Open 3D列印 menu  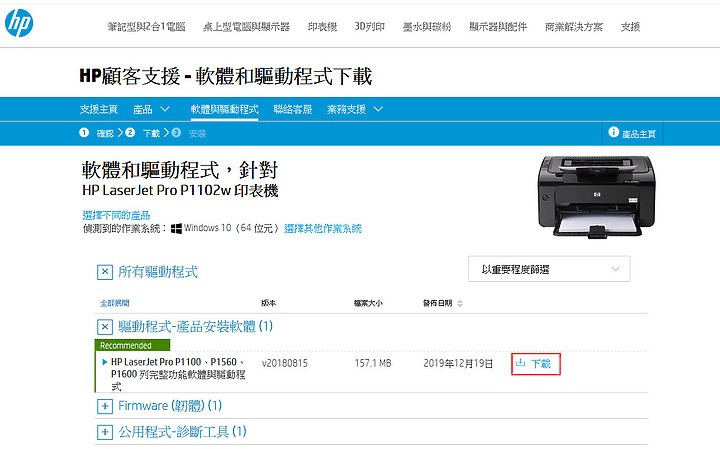tap(369, 27)
